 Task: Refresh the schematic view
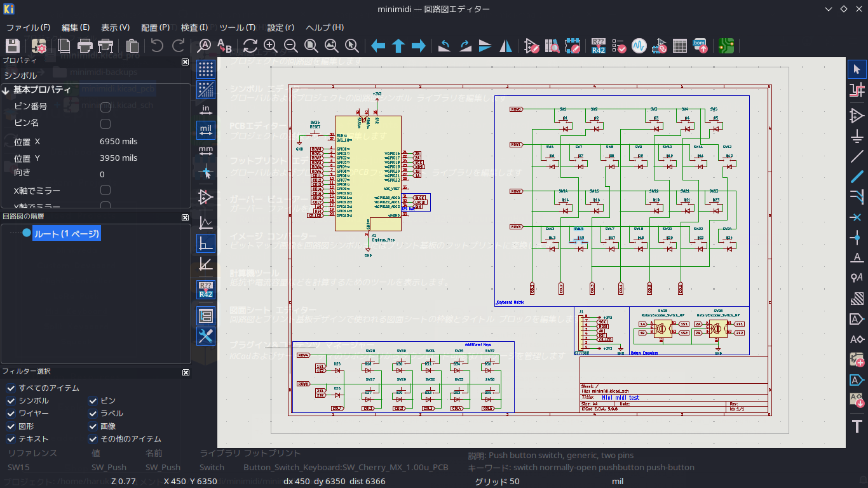click(x=250, y=46)
